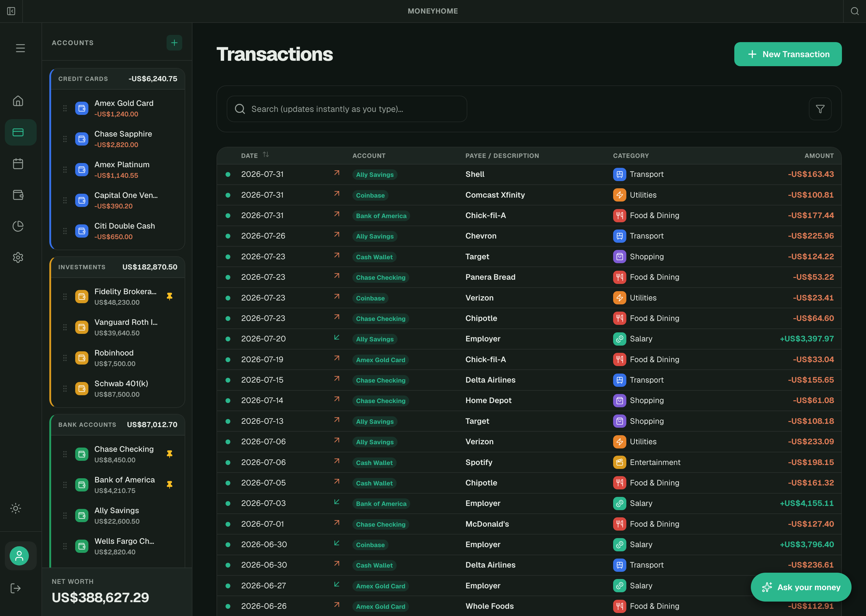Open the user profile avatar

(x=19, y=556)
